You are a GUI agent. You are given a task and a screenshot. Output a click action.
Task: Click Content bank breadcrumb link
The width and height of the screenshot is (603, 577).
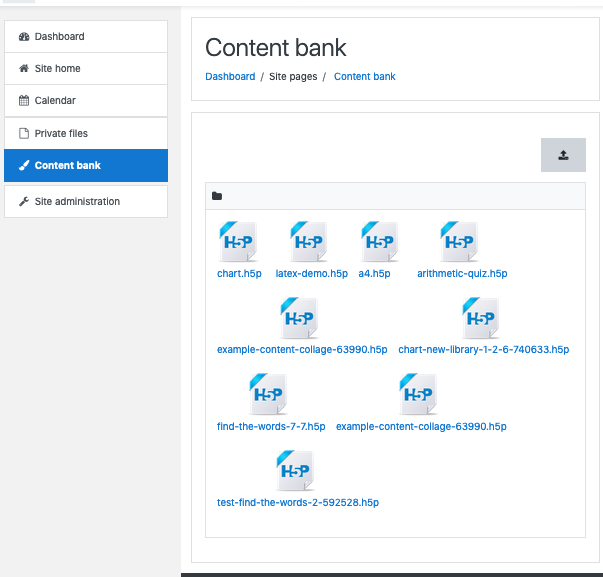[365, 77]
